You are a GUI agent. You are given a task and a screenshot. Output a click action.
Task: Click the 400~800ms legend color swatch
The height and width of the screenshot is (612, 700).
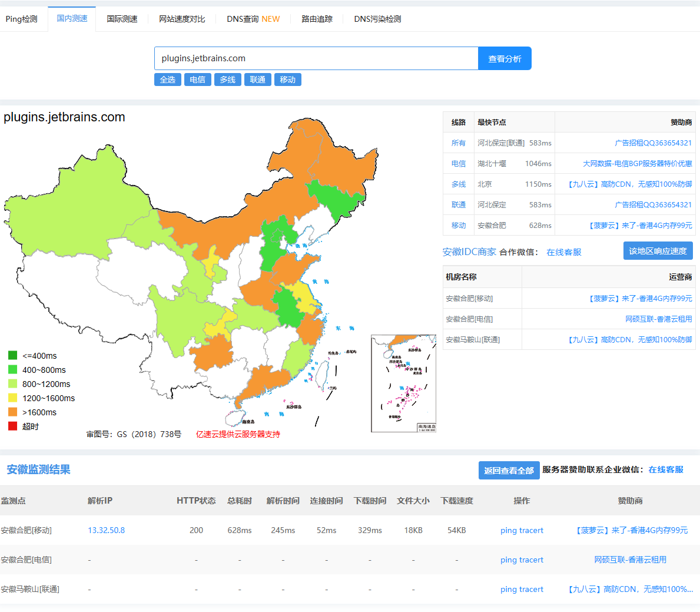click(12, 369)
